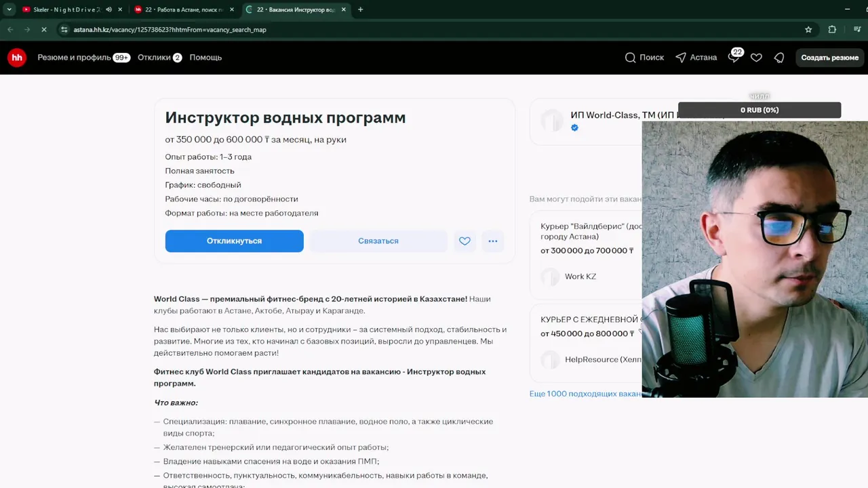
Task: Click the address bar URL field
Action: 434,30
